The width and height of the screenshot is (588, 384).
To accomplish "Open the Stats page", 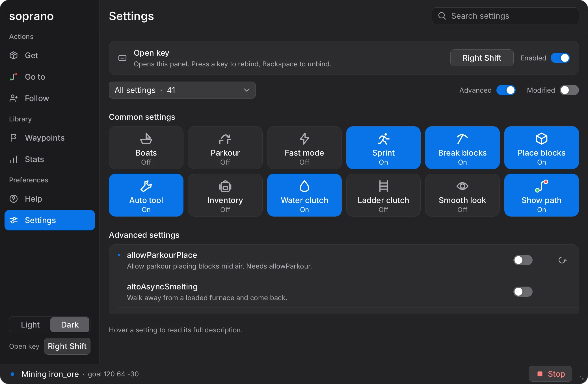I will (x=50, y=159).
